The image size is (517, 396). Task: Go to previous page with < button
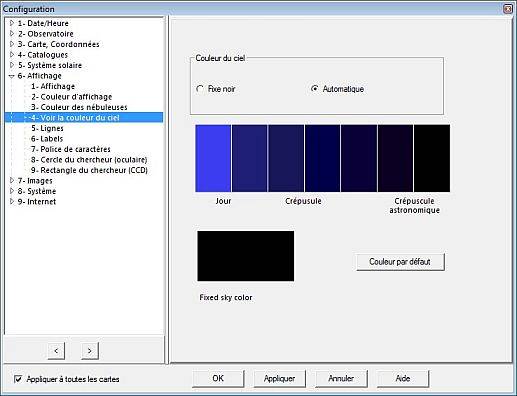(56, 351)
